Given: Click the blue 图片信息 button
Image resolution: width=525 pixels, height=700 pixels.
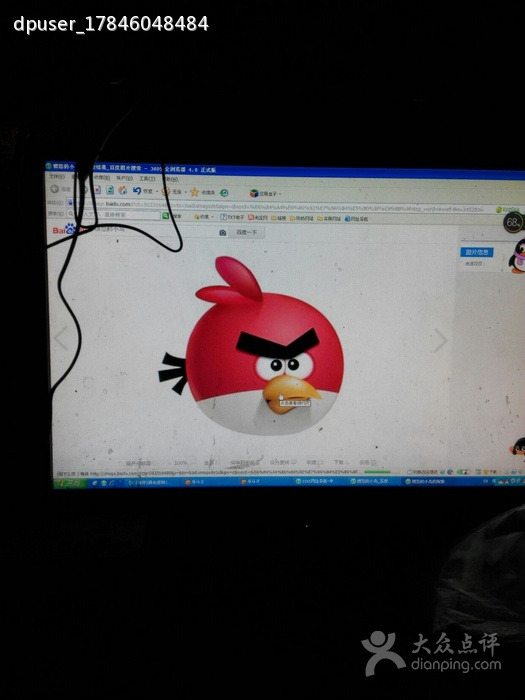Looking at the screenshot, I should (x=477, y=252).
